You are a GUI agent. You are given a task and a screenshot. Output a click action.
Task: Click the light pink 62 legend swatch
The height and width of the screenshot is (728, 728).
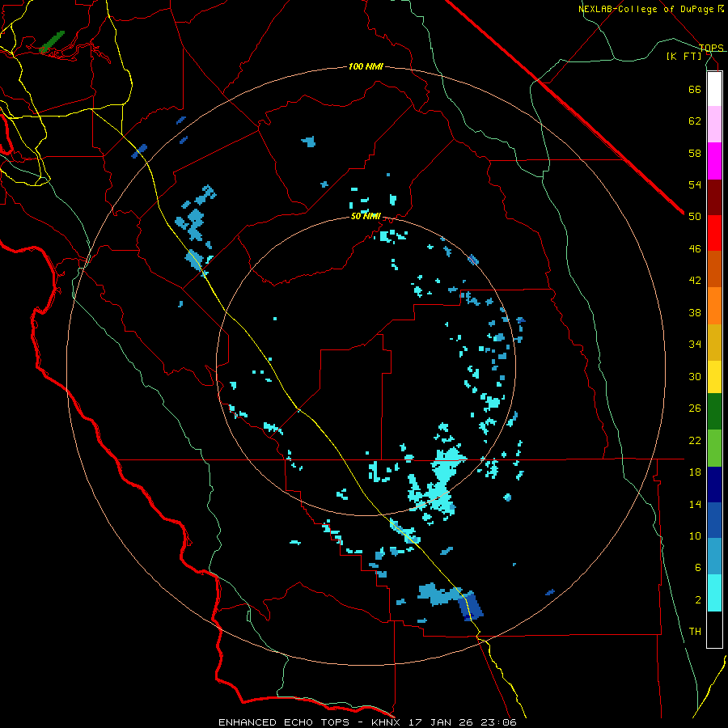click(714, 125)
